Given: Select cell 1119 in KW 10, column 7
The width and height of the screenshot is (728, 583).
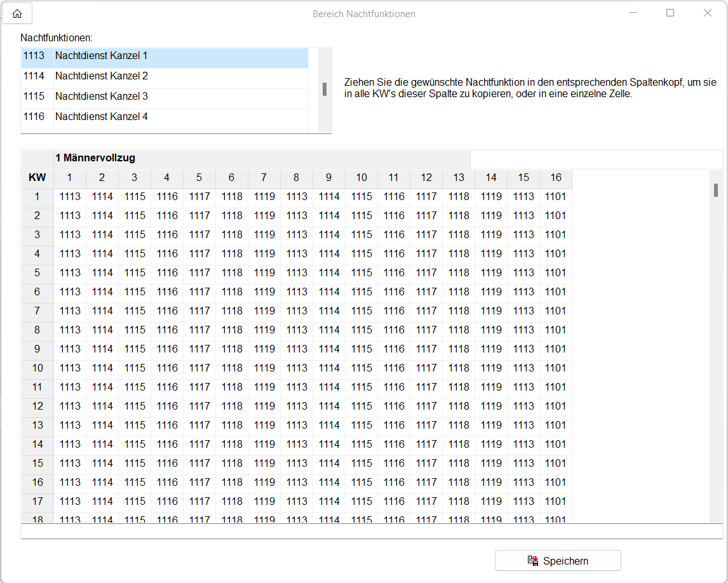Looking at the screenshot, I should tap(264, 368).
